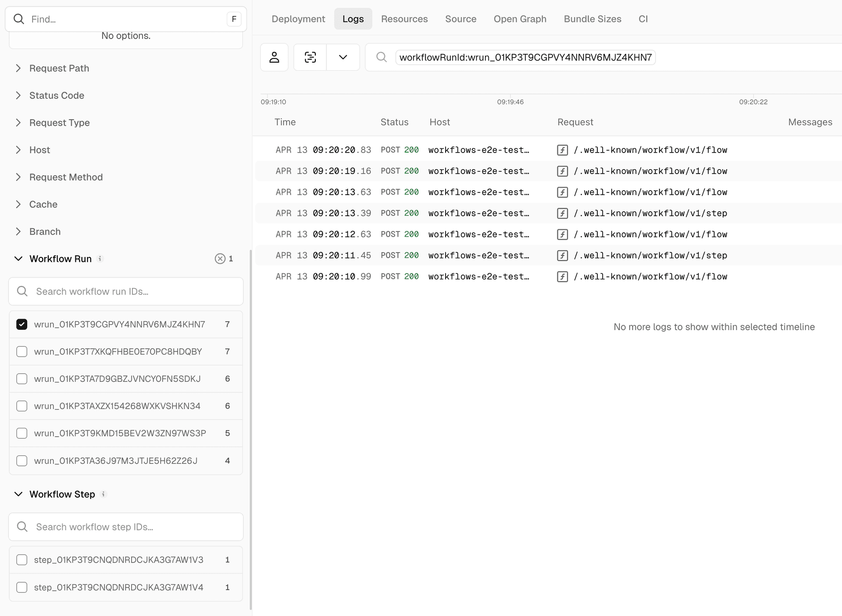
Task: Open the Bundle Sizes tab
Action: pos(592,19)
